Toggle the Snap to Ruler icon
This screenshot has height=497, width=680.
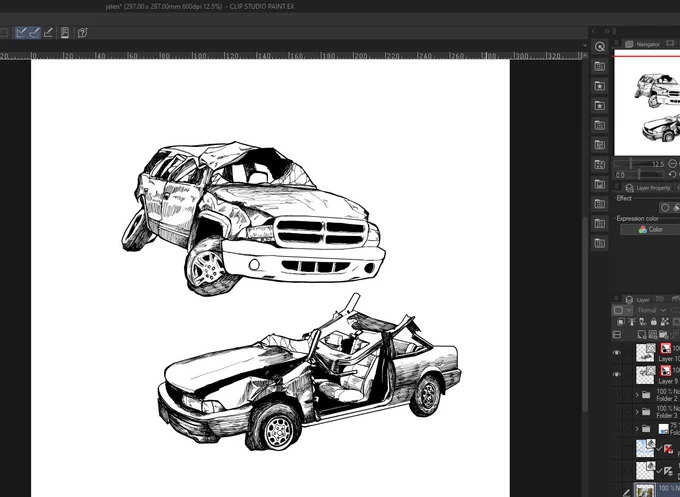pos(21,33)
